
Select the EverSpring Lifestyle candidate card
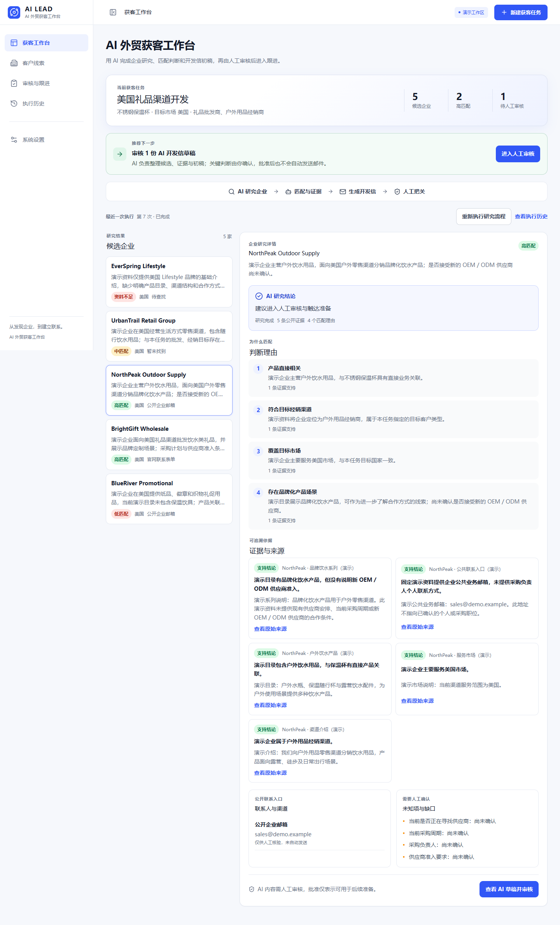169,282
